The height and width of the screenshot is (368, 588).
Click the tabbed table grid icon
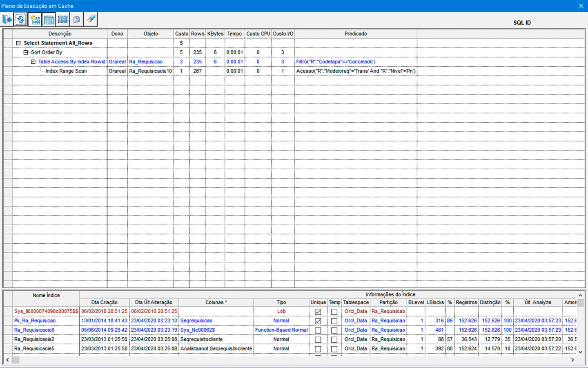tap(49, 19)
